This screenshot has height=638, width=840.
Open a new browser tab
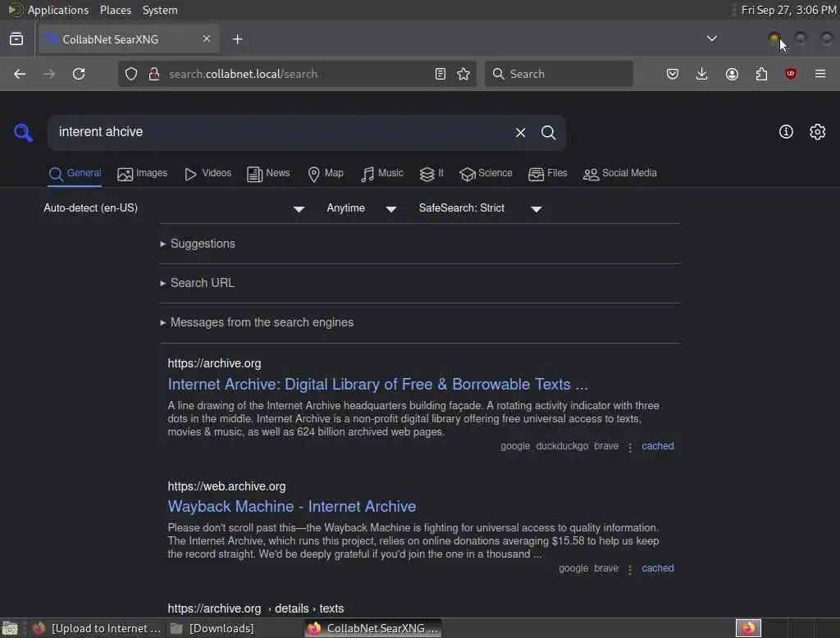point(238,39)
